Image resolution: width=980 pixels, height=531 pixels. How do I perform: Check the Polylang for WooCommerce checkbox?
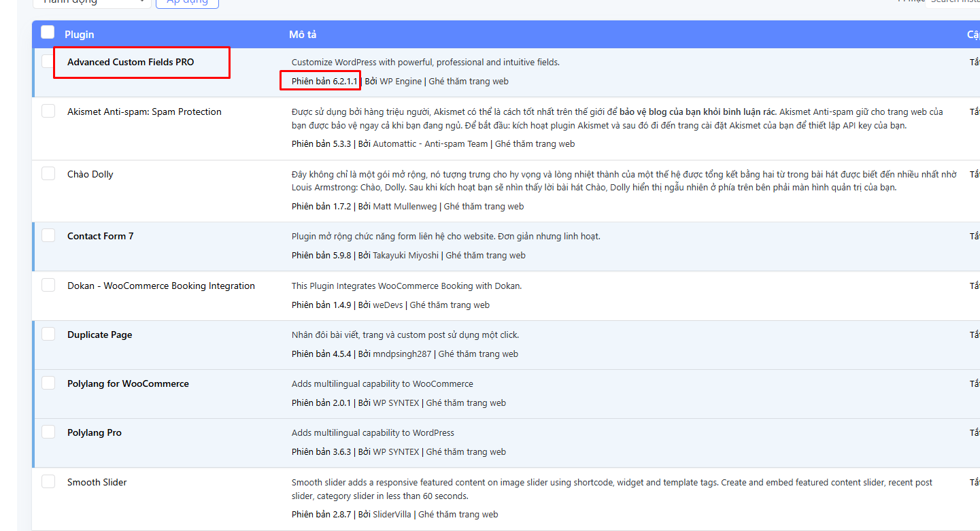click(48, 383)
